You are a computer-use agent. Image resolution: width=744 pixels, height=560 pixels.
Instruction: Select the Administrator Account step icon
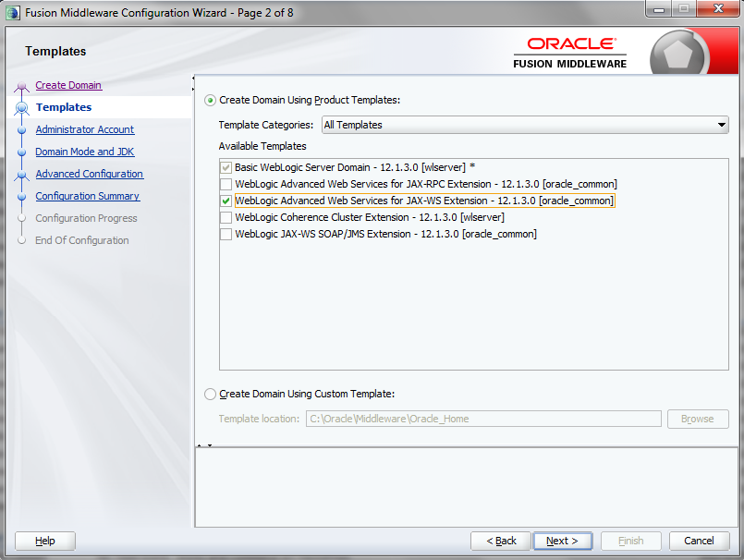click(x=20, y=129)
